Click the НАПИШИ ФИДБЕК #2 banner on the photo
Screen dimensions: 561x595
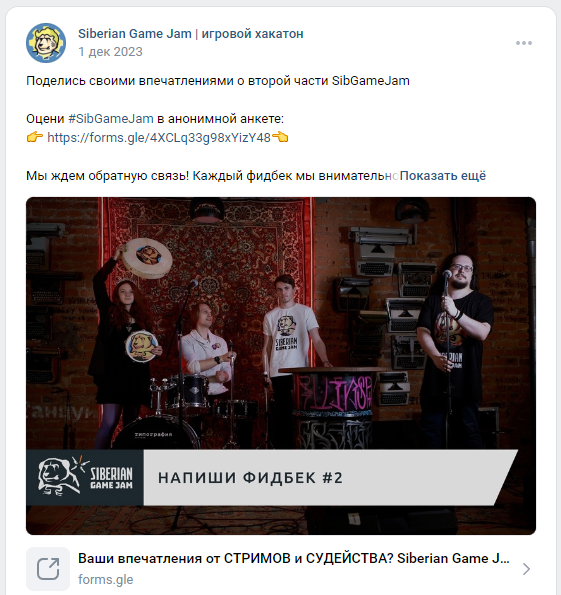pos(330,477)
